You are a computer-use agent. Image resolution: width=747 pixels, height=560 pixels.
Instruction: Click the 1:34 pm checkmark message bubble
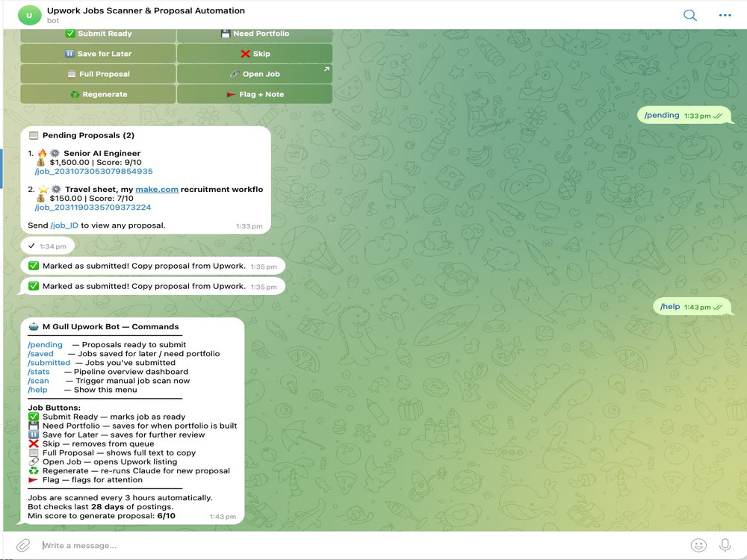click(x=48, y=246)
